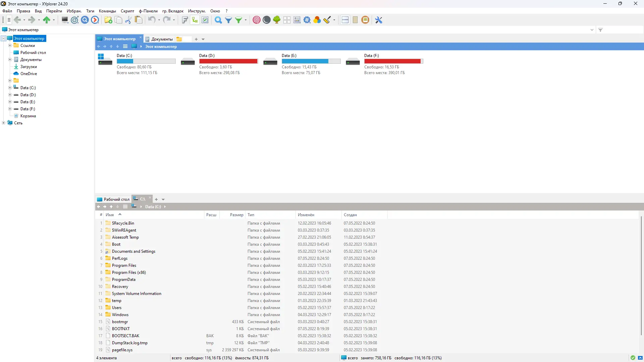Toggle the checkbox selection toolbar button

pyautogui.click(x=205, y=20)
